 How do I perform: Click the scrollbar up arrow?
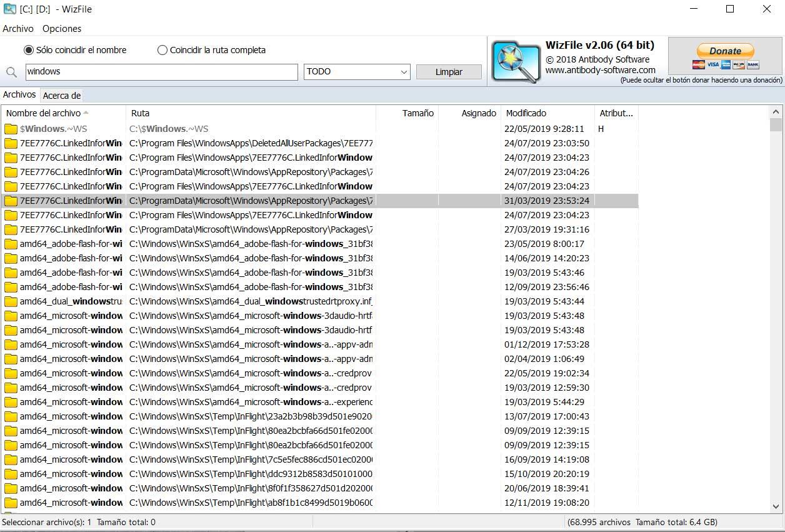pyautogui.click(x=776, y=111)
